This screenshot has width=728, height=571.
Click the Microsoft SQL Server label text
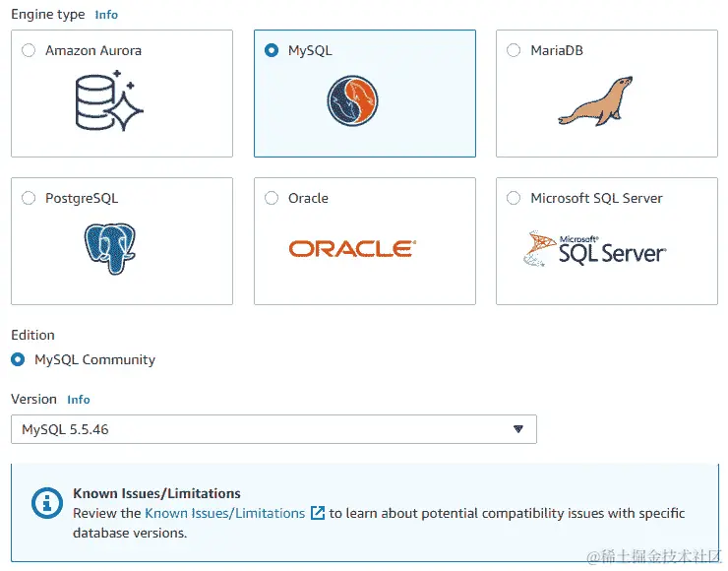pyautogui.click(x=596, y=199)
